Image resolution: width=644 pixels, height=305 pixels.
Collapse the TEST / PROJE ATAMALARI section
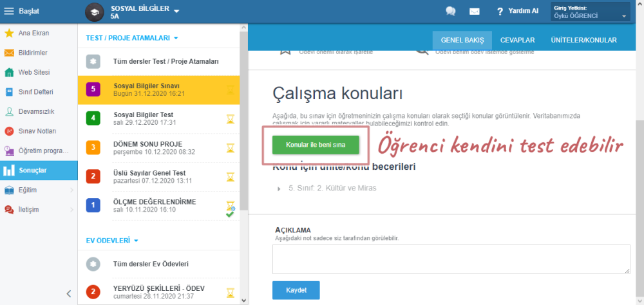(x=132, y=38)
